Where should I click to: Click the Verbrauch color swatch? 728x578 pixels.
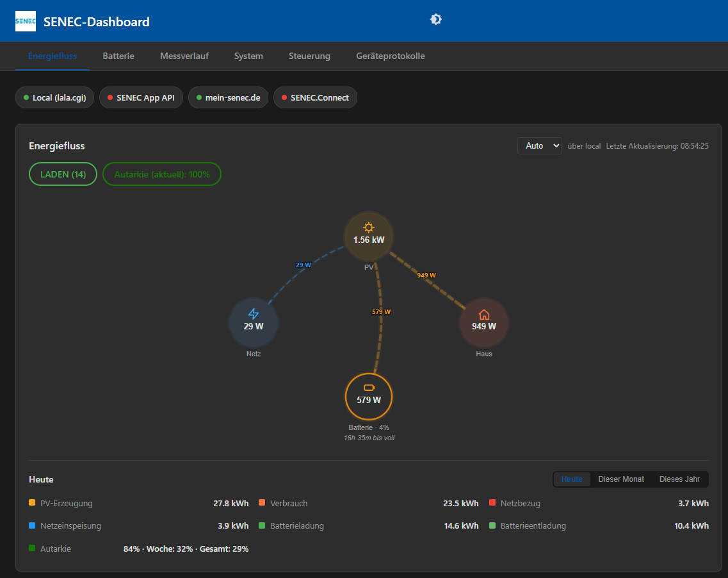[x=262, y=503]
